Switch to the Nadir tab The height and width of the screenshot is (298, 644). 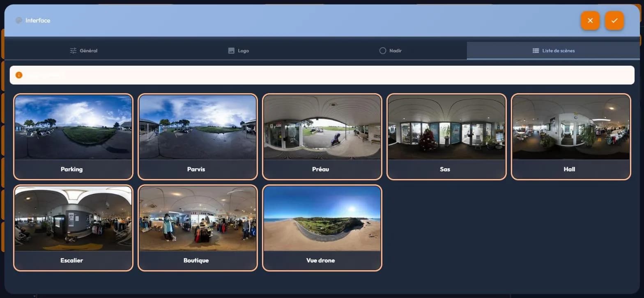pyautogui.click(x=390, y=51)
